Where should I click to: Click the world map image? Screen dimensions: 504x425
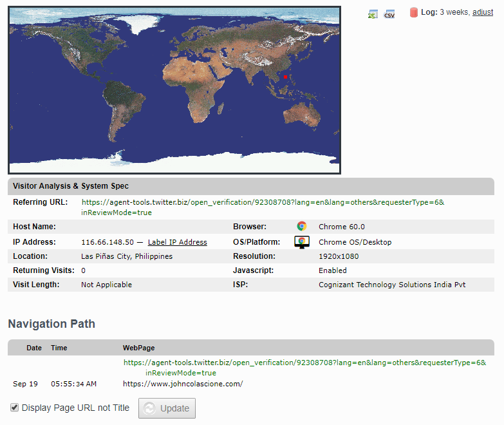pyautogui.click(x=174, y=90)
